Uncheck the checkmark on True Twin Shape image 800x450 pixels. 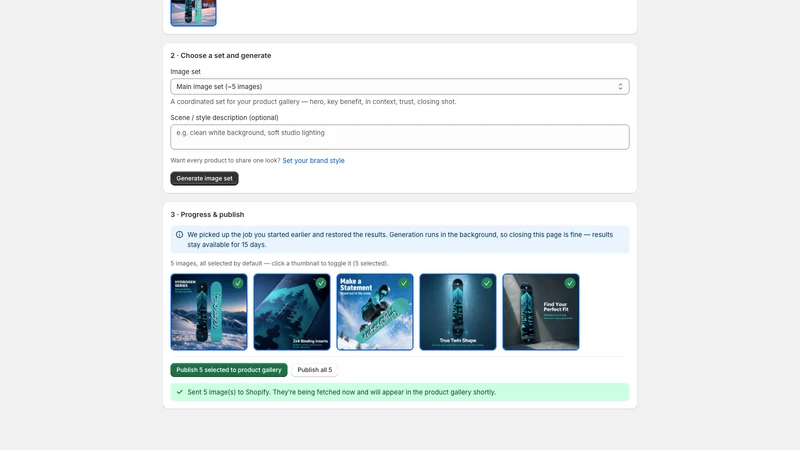click(487, 283)
